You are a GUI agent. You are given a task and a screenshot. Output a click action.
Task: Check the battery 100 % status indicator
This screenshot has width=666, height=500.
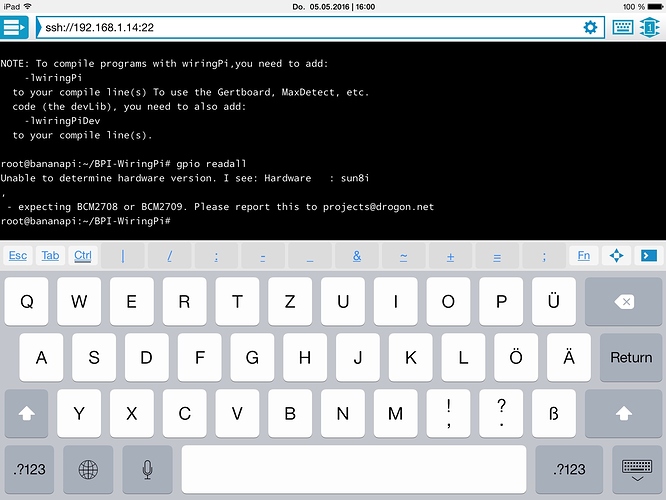tap(642, 6)
